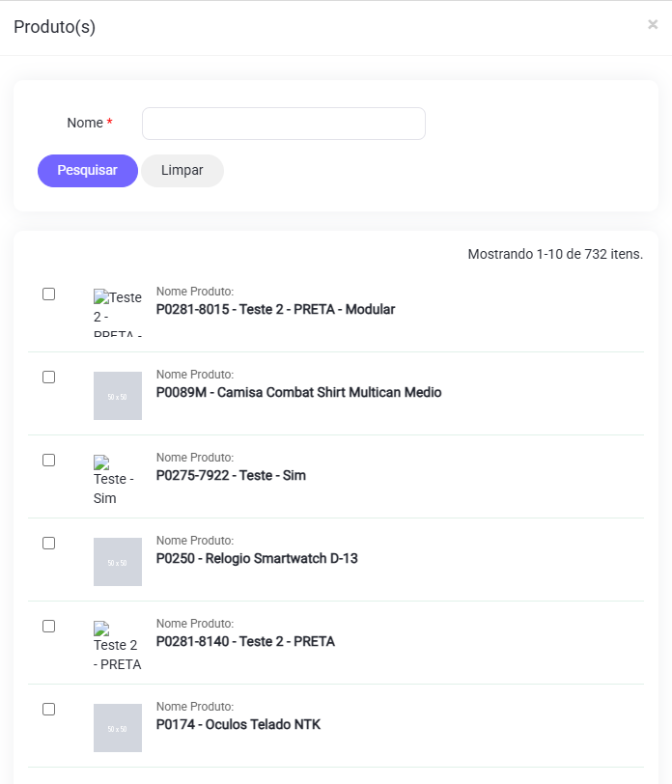This screenshot has height=784, width=672.
Task: Click the P0174 Oculos Telado NTK name
Action: click(x=238, y=725)
